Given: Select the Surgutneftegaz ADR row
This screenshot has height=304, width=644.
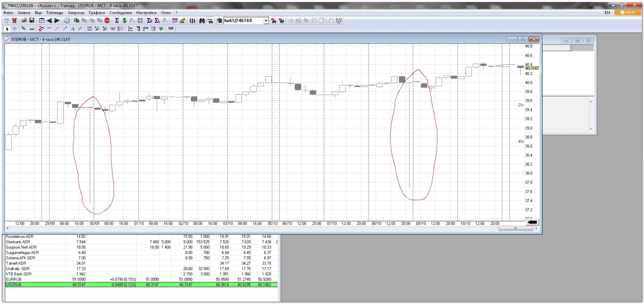Looking at the screenshot, I should click(141, 253).
